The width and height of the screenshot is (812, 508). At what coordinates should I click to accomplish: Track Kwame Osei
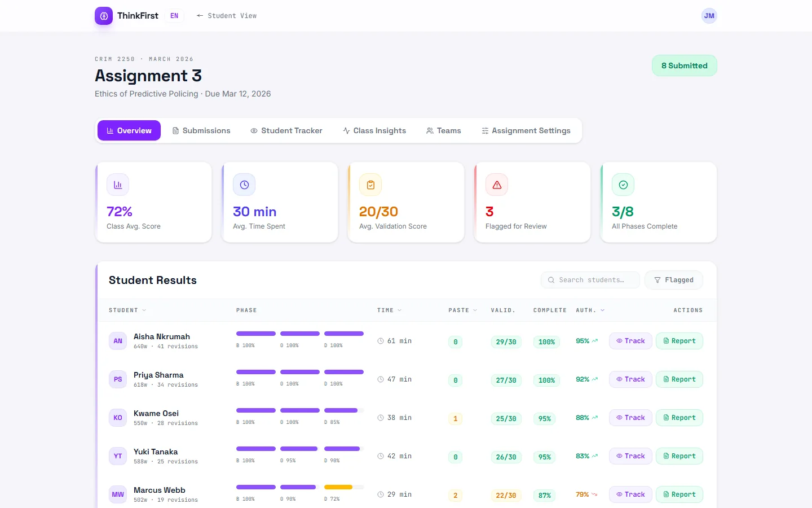tap(630, 418)
